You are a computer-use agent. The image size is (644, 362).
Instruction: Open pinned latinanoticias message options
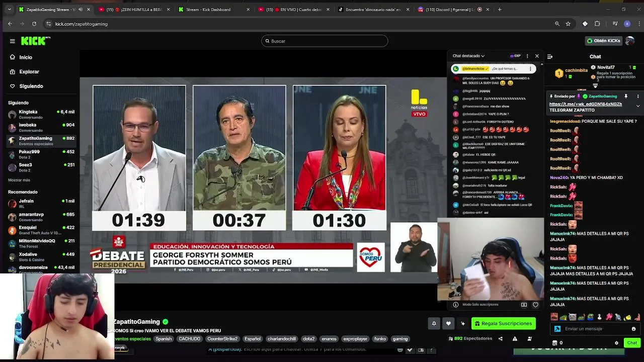click(x=530, y=69)
